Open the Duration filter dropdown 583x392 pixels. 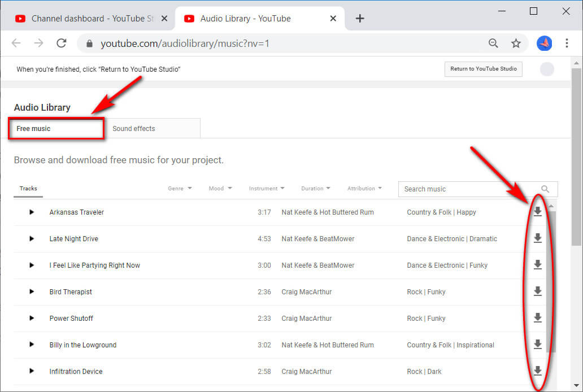[x=315, y=188]
